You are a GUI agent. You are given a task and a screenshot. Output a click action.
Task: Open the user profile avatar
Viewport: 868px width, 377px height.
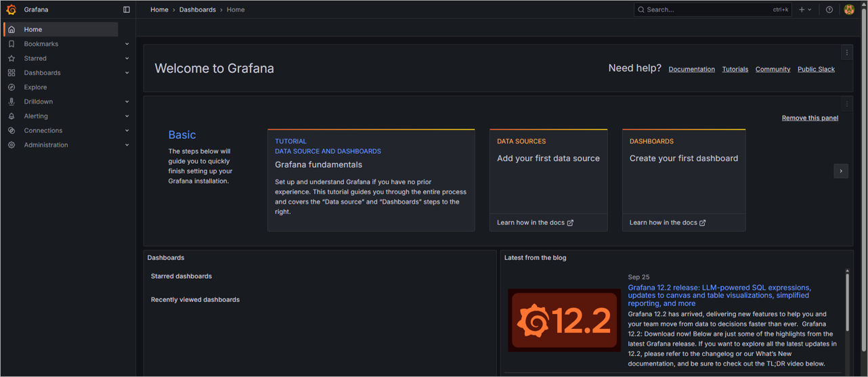[849, 9]
